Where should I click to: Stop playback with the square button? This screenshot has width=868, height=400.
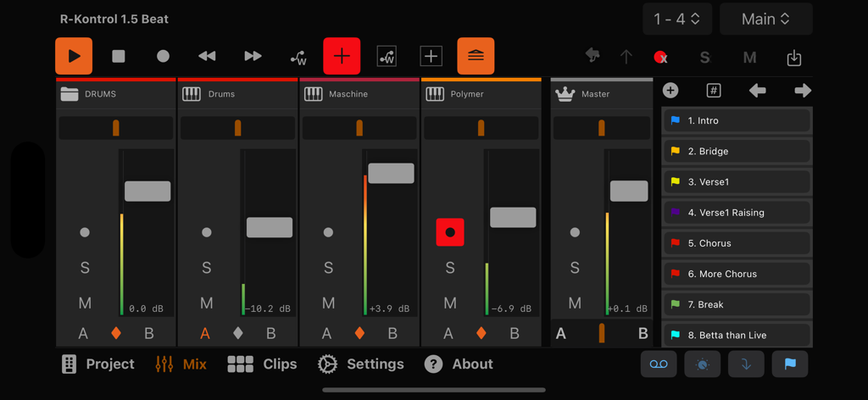coord(119,56)
